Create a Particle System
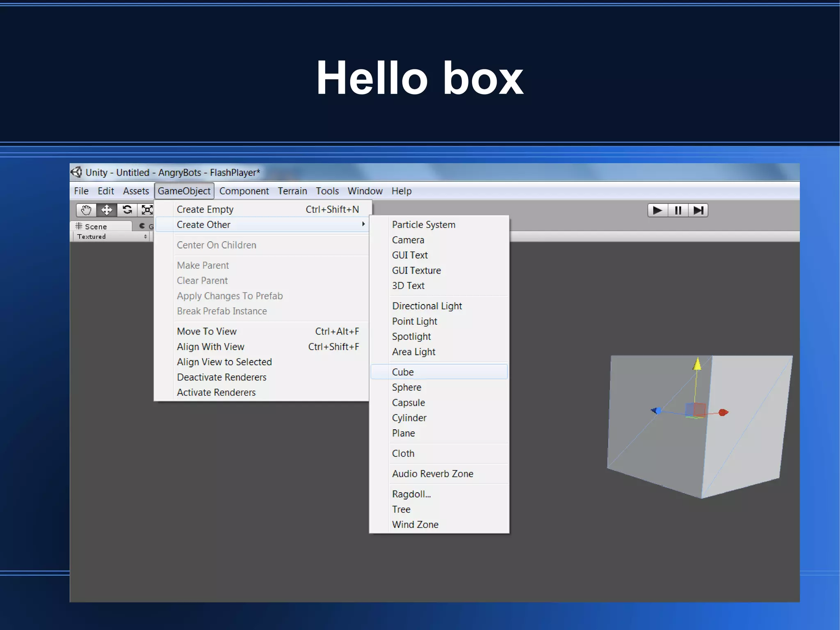Image resolution: width=840 pixels, height=630 pixels. point(439,225)
